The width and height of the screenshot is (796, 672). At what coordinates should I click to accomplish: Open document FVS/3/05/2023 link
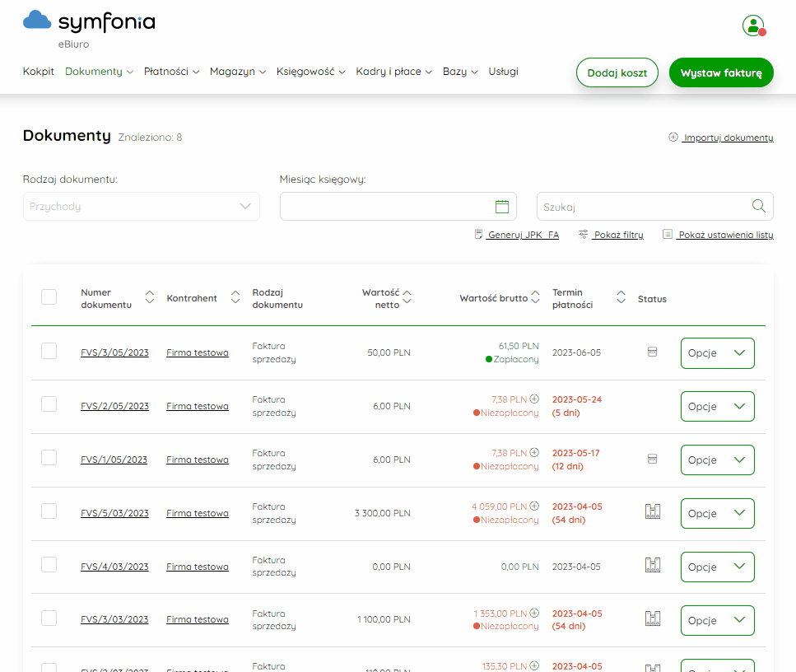114,352
